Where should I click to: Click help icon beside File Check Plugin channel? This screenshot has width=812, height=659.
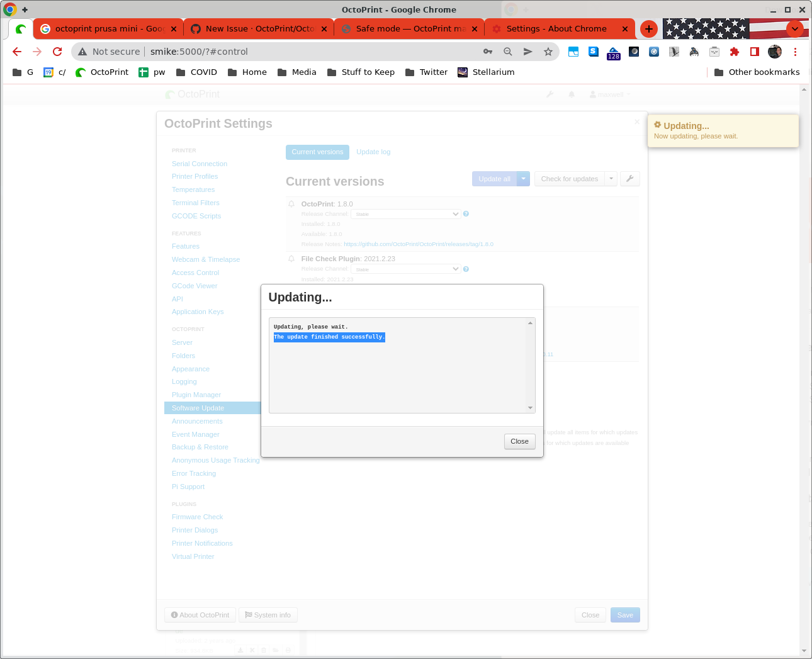(466, 269)
